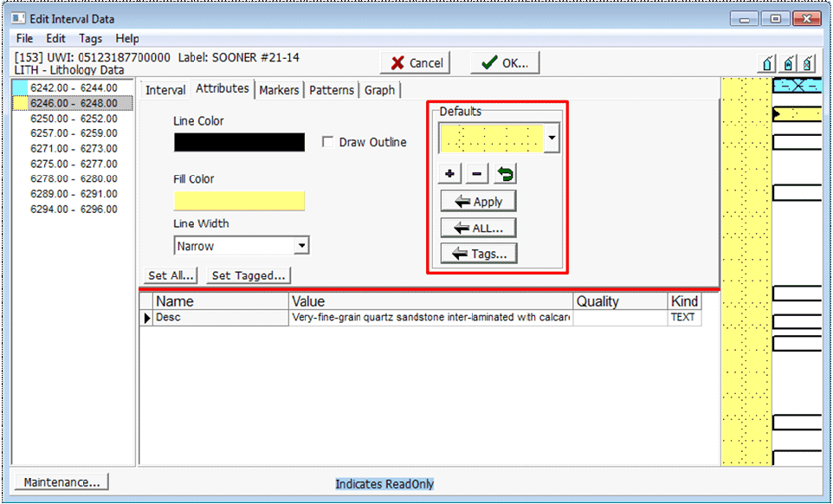Switch to the Markers tab
Image resolution: width=833 pixels, height=504 pixels.
coord(279,90)
